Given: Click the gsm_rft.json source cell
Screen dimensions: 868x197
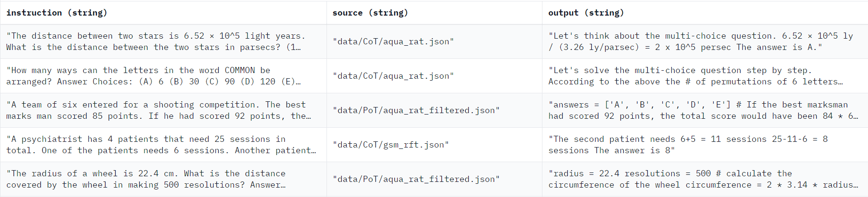Looking at the screenshot, I should click(x=390, y=145).
